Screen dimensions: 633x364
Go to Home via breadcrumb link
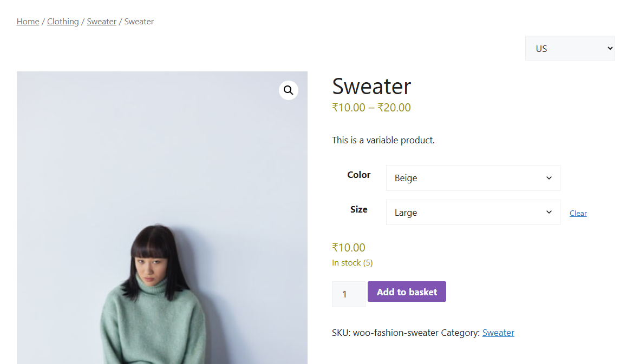(x=28, y=22)
